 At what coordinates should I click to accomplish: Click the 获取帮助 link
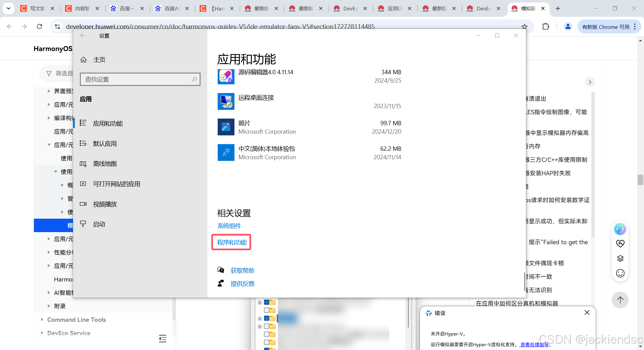click(x=242, y=270)
